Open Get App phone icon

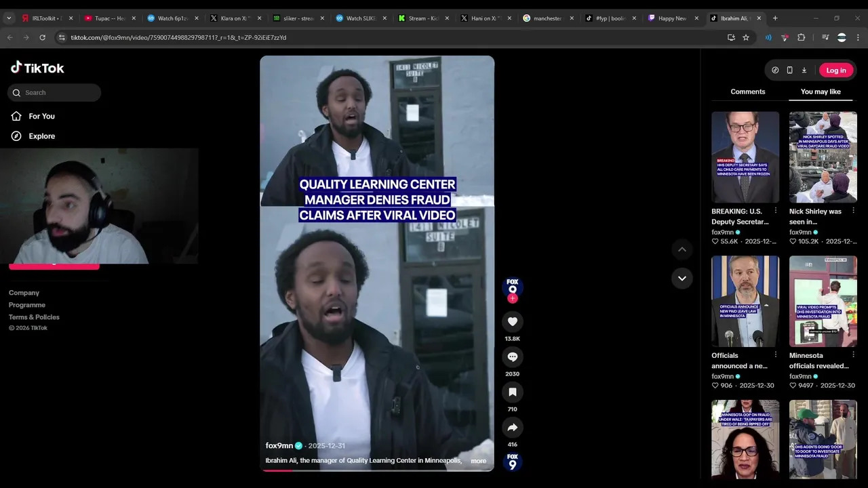pyautogui.click(x=789, y=70)
